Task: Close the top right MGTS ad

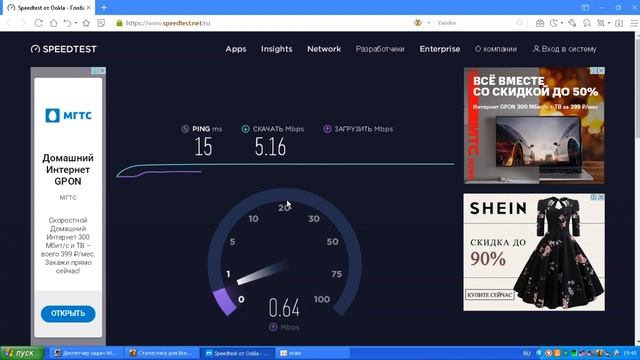Action: (601, 71)
